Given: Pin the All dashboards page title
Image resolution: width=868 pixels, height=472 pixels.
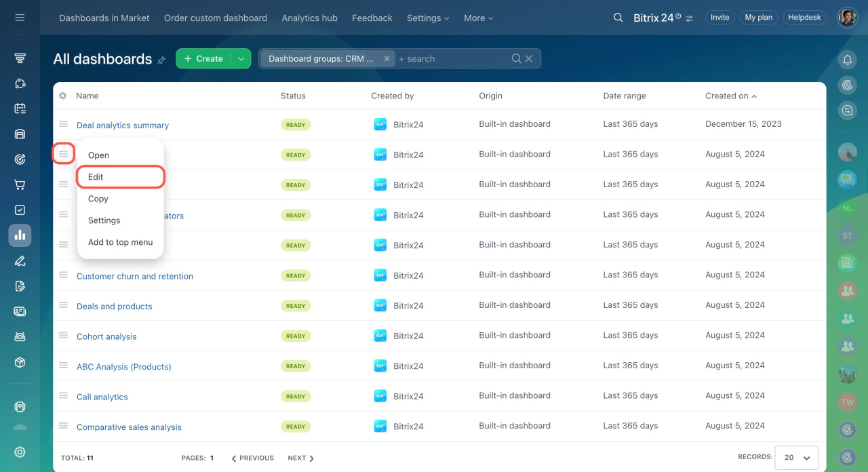Looking at the screenshot, I should pos(161,60).
